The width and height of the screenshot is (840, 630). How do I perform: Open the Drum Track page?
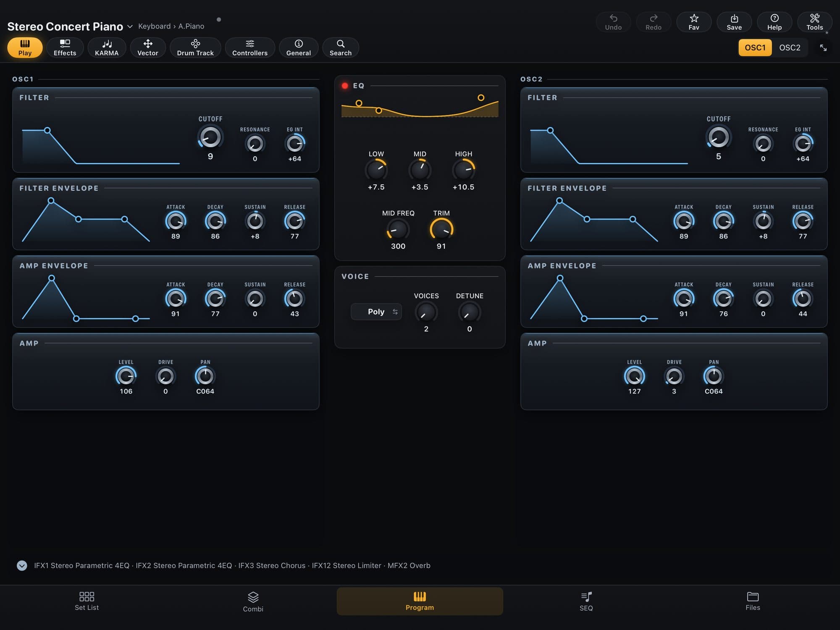195,47
